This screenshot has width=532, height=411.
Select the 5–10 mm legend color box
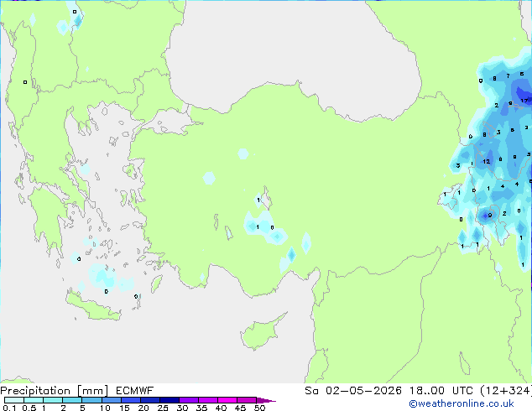pyautogui.click(x=91, y=400)
